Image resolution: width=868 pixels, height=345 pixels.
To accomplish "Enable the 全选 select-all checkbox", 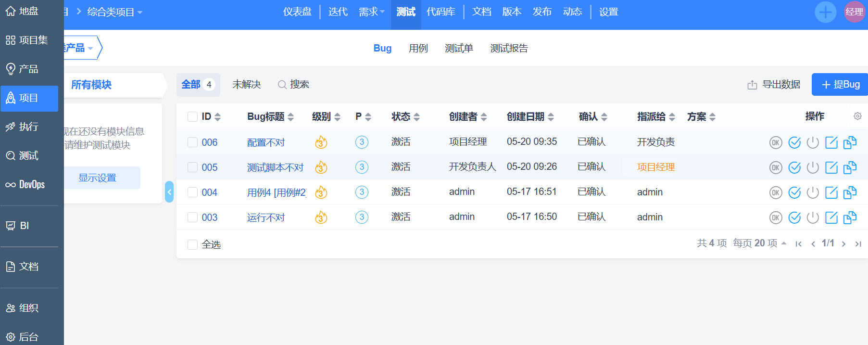I will [x=192, y=244].
